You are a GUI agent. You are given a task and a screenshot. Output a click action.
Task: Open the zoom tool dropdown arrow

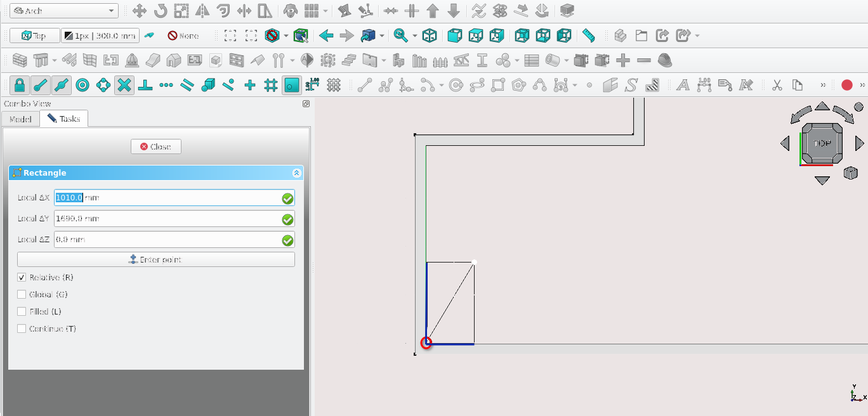point(415,36)
